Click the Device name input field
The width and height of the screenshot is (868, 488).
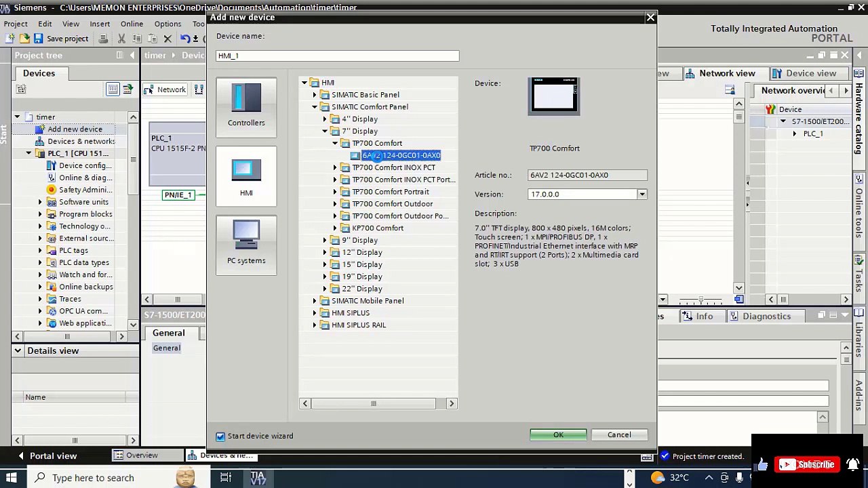tap(338, 56)
